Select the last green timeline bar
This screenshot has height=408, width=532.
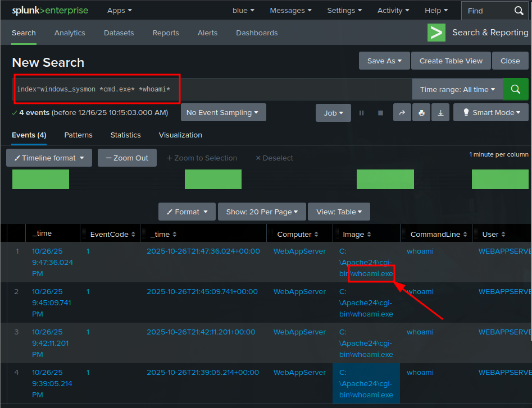click(500, 179)
